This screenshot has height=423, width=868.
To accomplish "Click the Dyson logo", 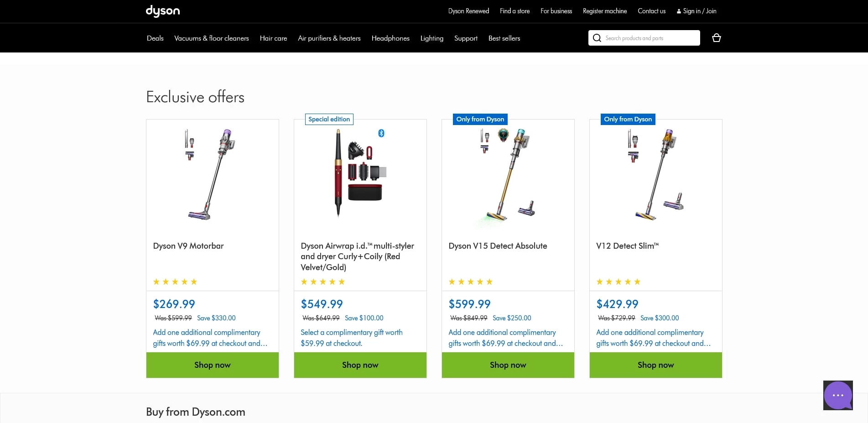I will tap(162, 11).
